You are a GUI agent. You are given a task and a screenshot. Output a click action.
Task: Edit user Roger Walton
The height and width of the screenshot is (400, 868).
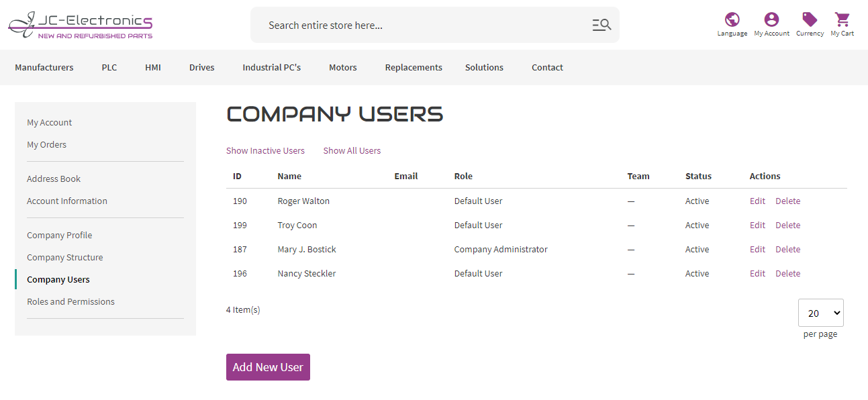(x=757, y=201)
